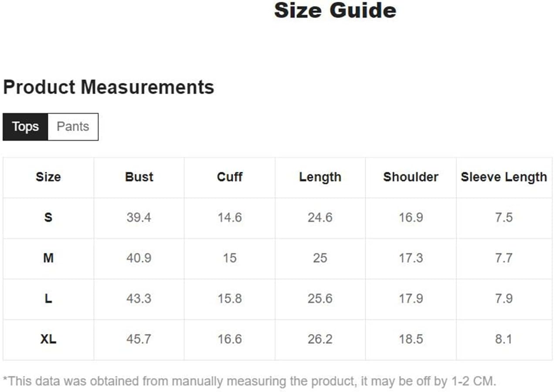Screen dimensions: 554x392
Task: Click the manual measurement disclaimer note
Action: (x=249, y=382)
